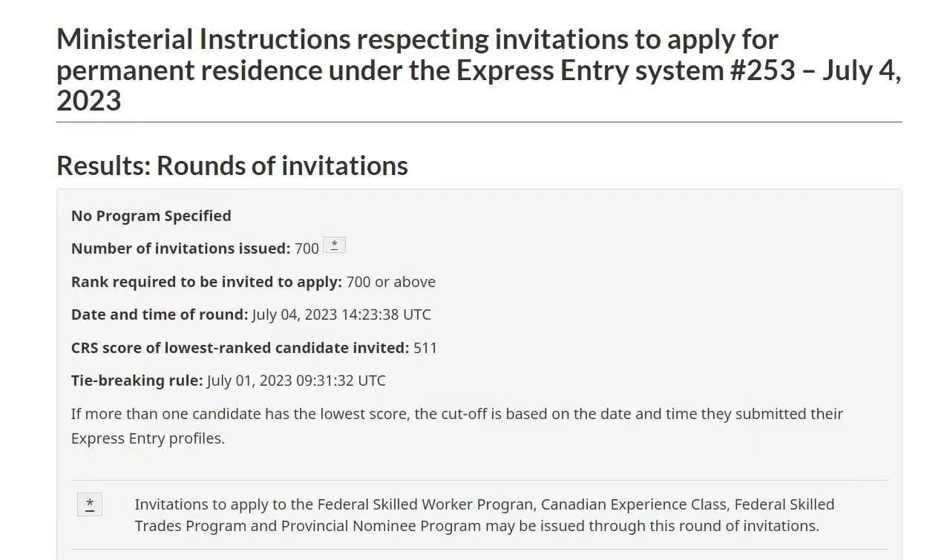The image size is (950, 560).
Task: Click the asterisk return link in footnote
Action: tap(90, 505)
